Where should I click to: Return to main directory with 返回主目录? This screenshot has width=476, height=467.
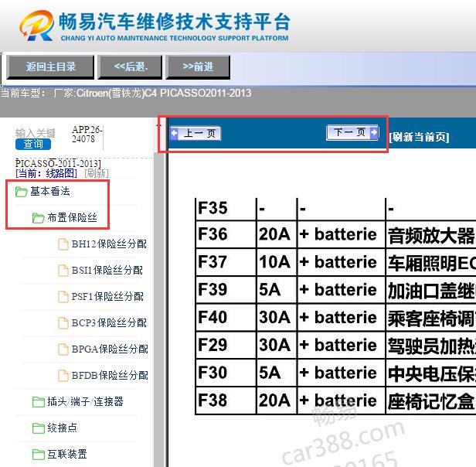[x=50, y=66]
